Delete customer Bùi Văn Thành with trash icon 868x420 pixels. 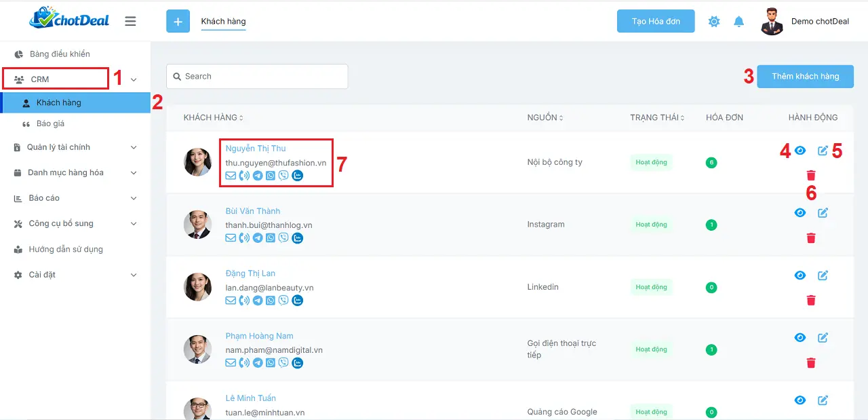pyautogui.click(x=810, y=238)
